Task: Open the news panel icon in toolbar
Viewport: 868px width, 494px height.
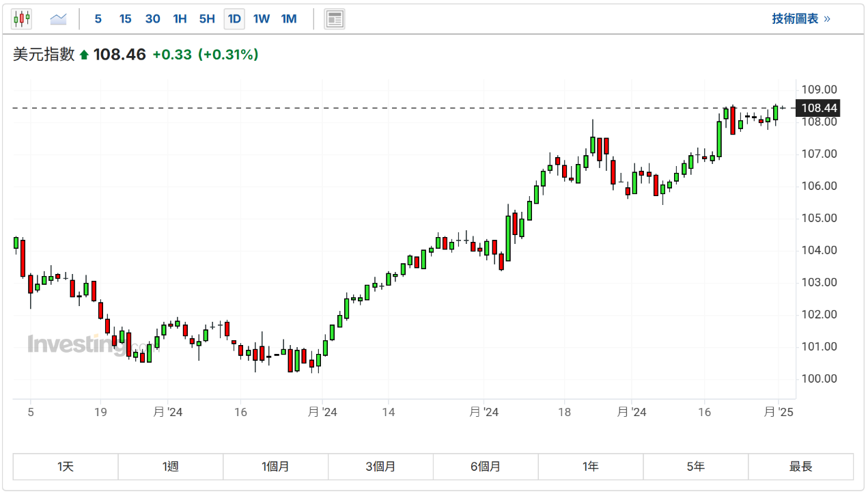Action: click(334, 19)
